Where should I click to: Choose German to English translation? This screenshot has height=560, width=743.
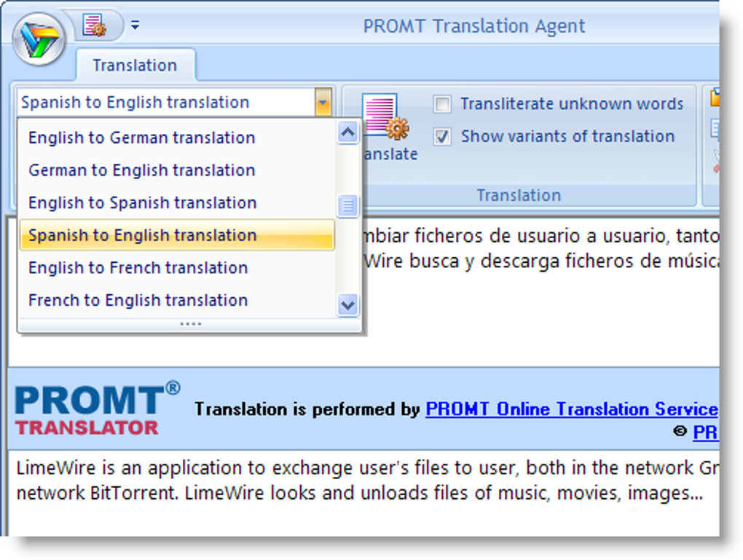(177, 170)
